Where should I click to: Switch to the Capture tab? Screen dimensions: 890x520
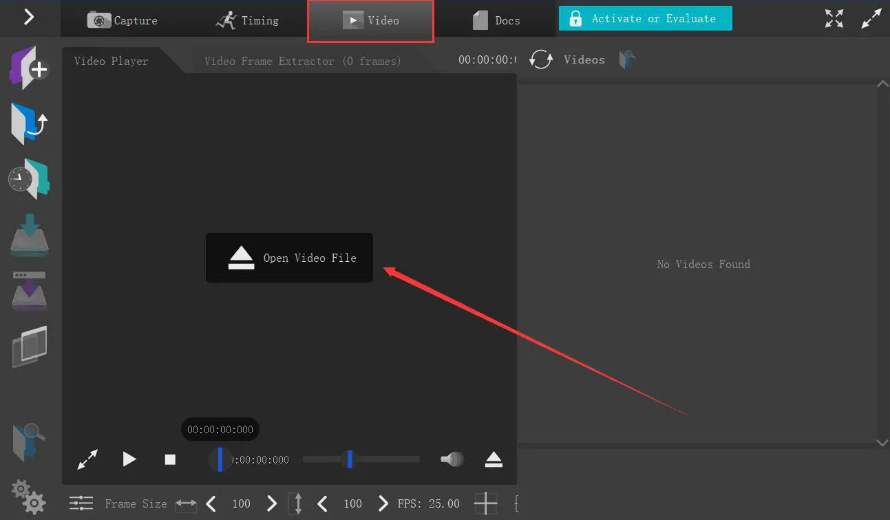click(x=122, y=20)
